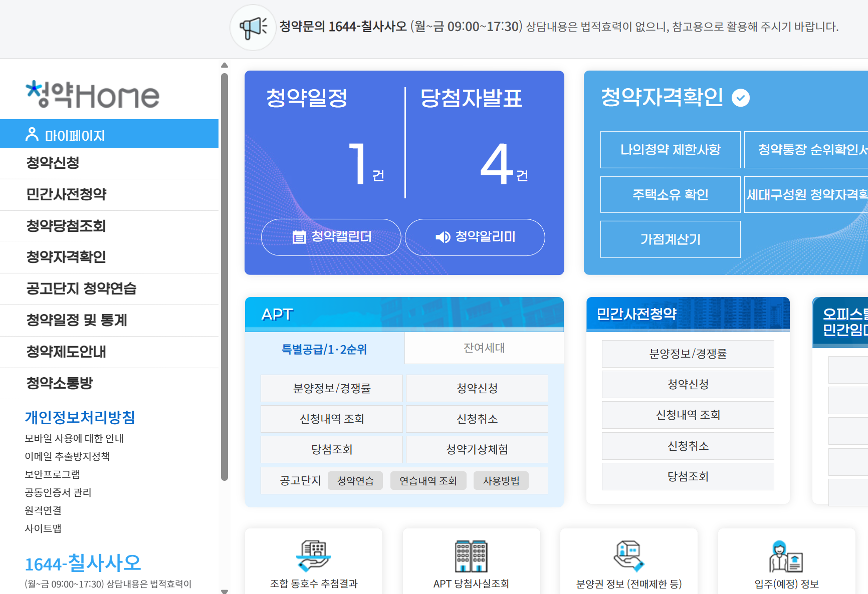Click the 청약Home logo
Image resolution: width=868 pixels, height=594 pixels.
tap(93, 94)
